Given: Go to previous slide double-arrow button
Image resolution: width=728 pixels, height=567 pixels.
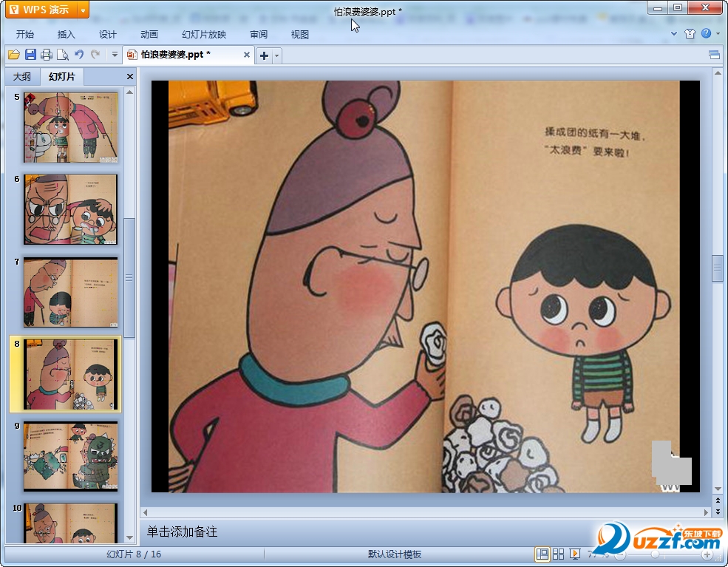Looking at the screenshot, I should click(x=718, y=500).
